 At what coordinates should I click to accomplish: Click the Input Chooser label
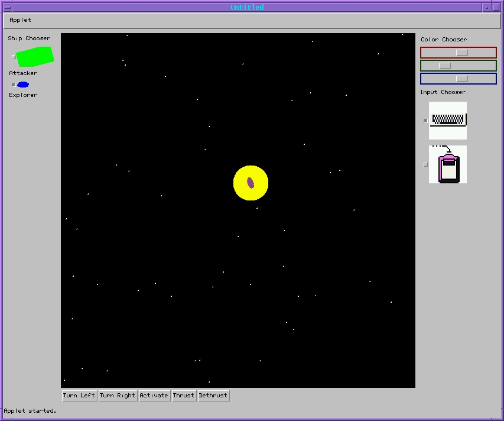pyautogui.click(x=443, y=92)
